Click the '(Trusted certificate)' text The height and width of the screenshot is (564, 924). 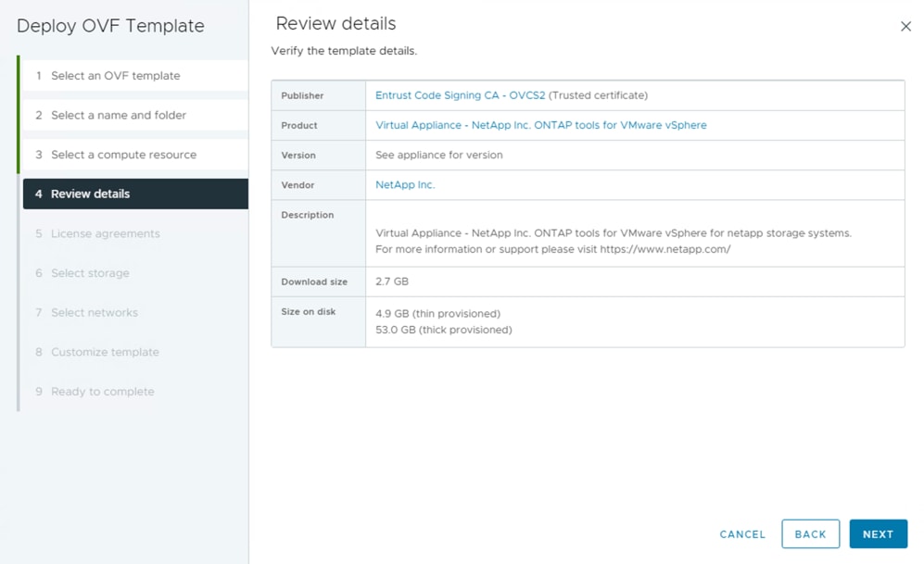(x=598, y=95)
